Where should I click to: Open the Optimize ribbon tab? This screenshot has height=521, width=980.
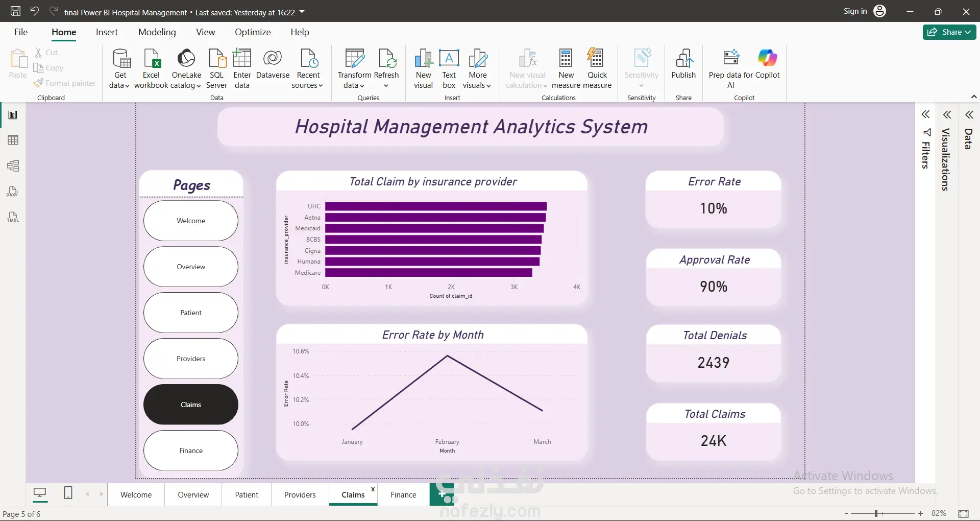click(x=253, y=32)
